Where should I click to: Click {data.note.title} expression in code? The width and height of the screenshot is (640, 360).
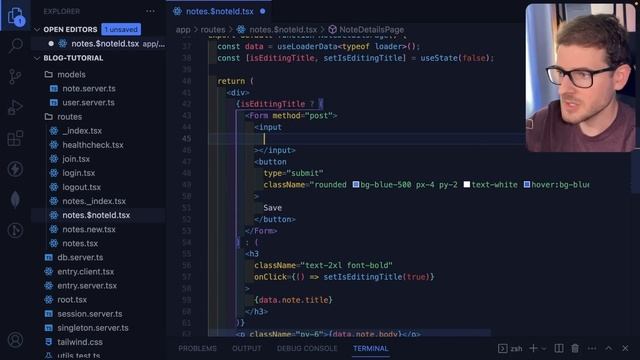pyautogui.click(x=293, y=300)
